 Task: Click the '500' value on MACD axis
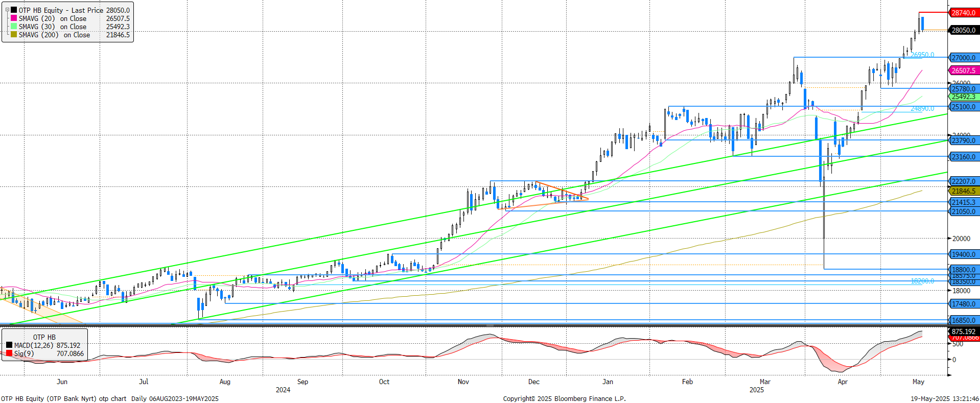pos(958,344)
